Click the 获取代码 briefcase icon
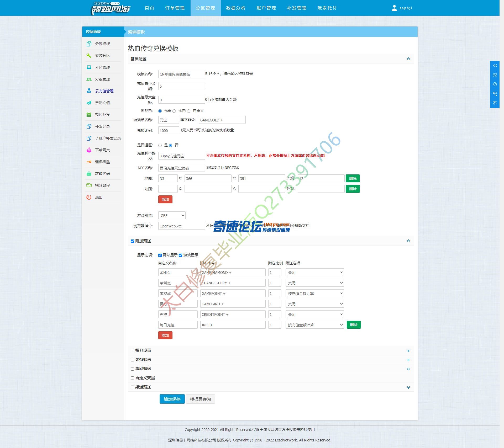 click(89, 174)
